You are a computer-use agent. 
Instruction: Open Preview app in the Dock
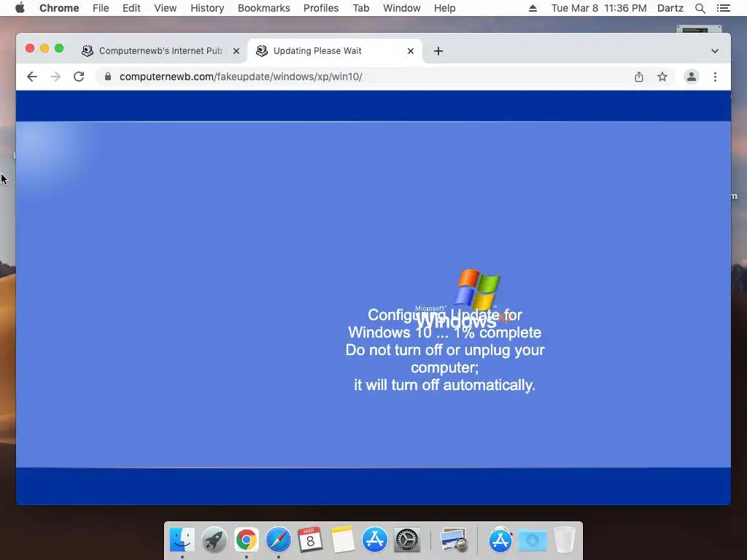453,540
